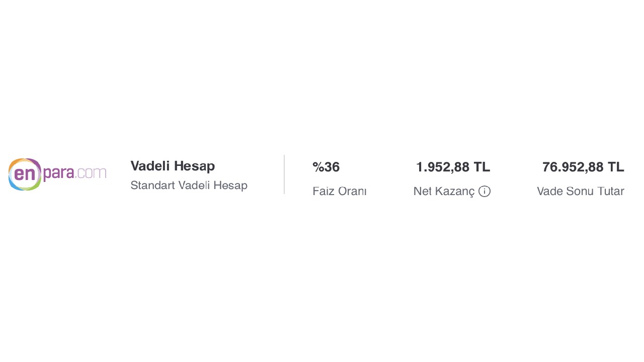Click the word "Kazanç" under the earnings
644x362 pixels.
click(455, 191)
